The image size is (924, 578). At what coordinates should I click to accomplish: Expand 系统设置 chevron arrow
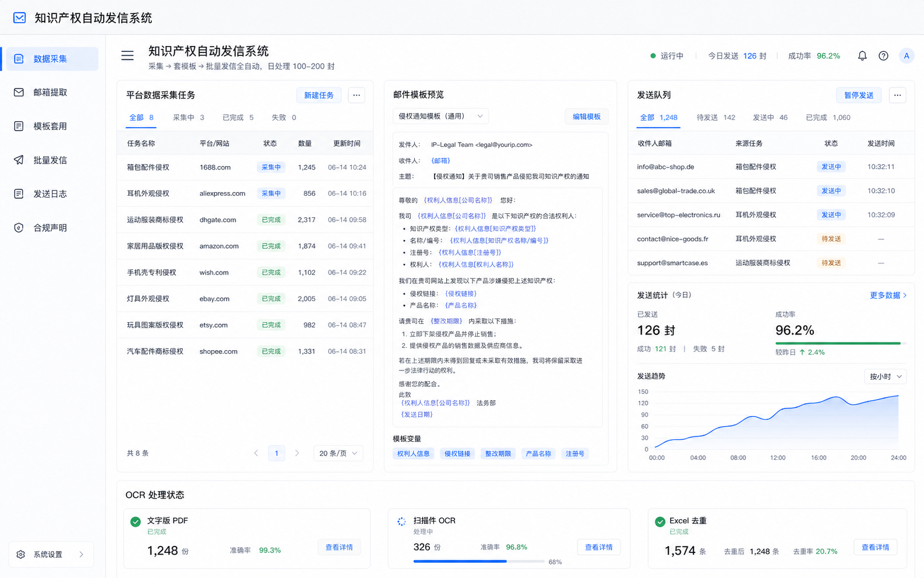point(81,554)
